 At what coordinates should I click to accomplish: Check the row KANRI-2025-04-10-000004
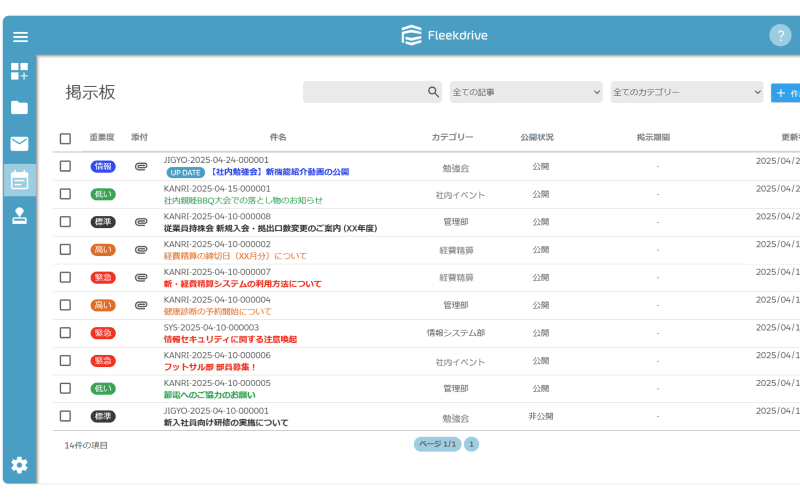pyautogui.click(x=65, y=305)
